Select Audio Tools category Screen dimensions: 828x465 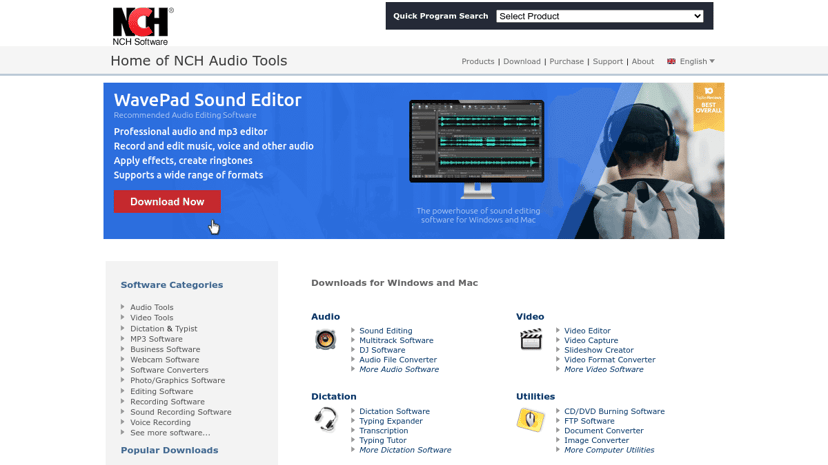point(152,307)
